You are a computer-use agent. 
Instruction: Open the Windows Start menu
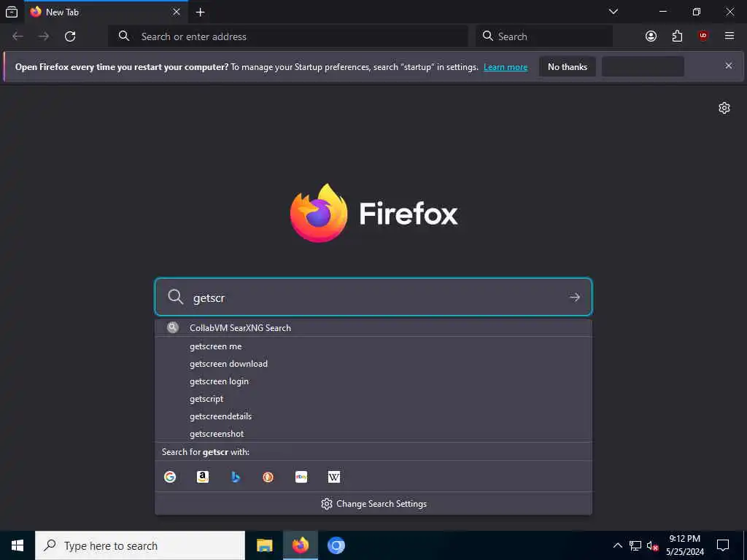[x=18, y=545]
